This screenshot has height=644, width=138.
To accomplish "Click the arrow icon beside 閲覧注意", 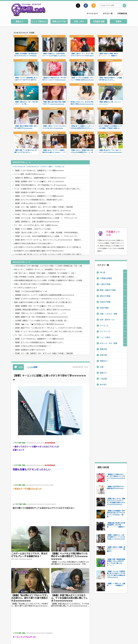I will click(98, 349).
